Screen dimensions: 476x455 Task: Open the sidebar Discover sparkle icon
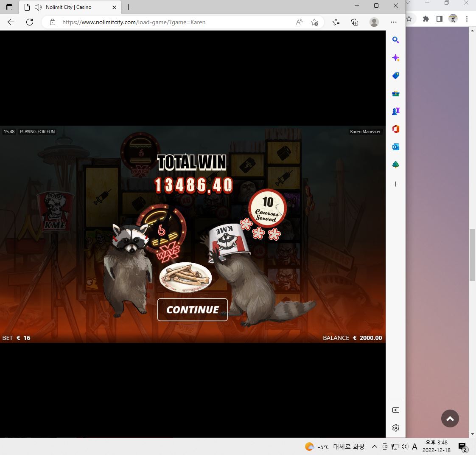click(395, 58)
